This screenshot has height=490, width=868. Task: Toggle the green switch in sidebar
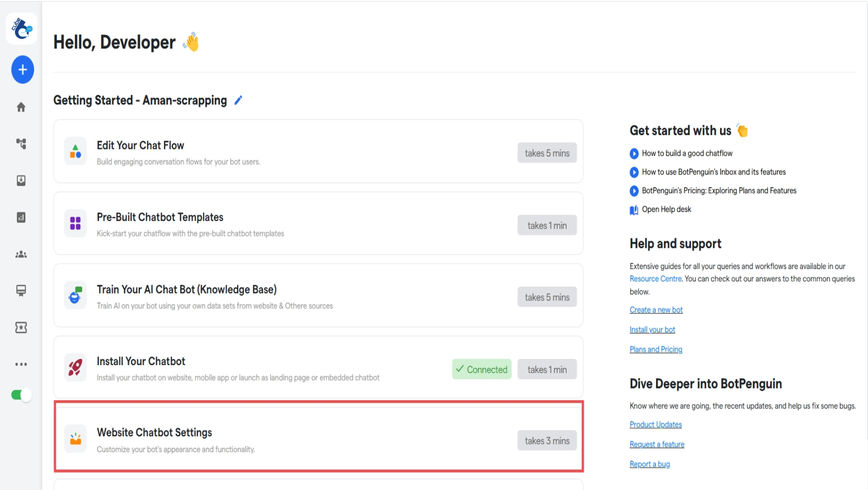click(x=21, y=395)
